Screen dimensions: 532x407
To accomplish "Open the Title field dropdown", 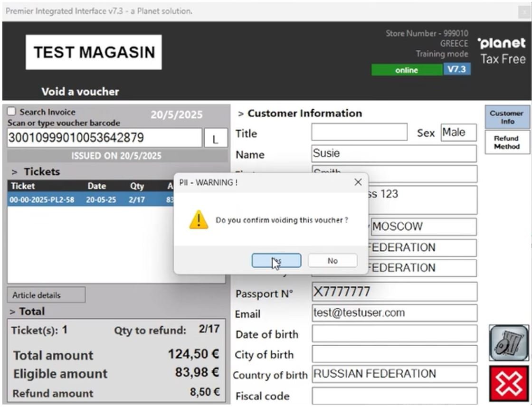I will click(x=359, y=132).
